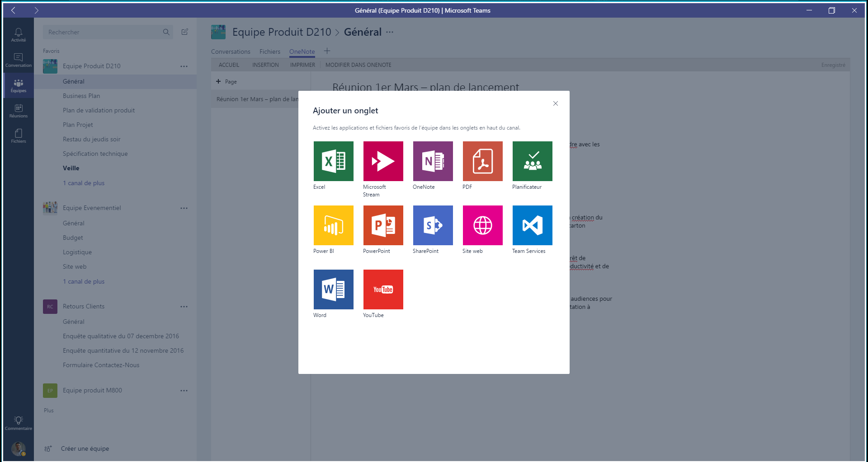Add the Word app tile
The height and width of the screenshot is (462, 868).
pos(333,289)
